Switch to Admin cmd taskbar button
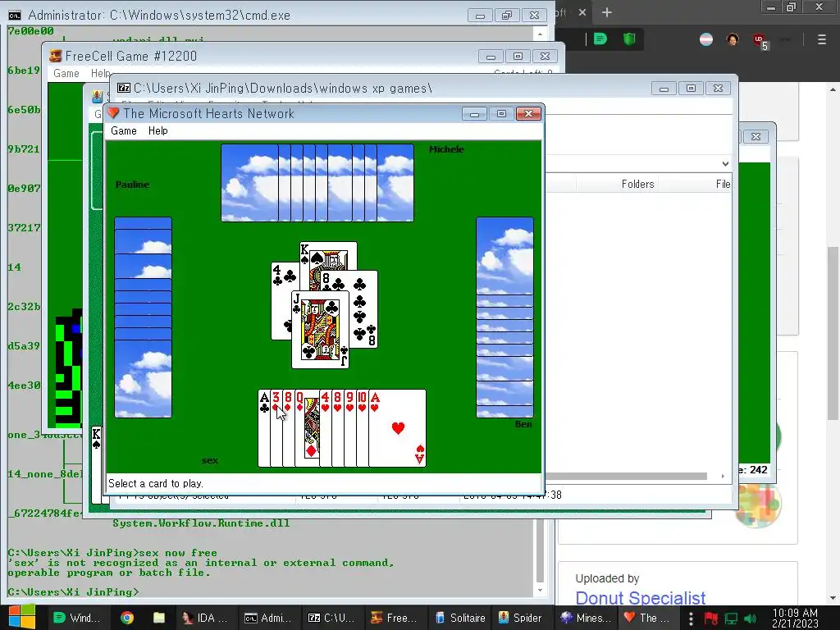Viewport: 840px width, 630px height. pyautogui.click(x=268, y=618)
